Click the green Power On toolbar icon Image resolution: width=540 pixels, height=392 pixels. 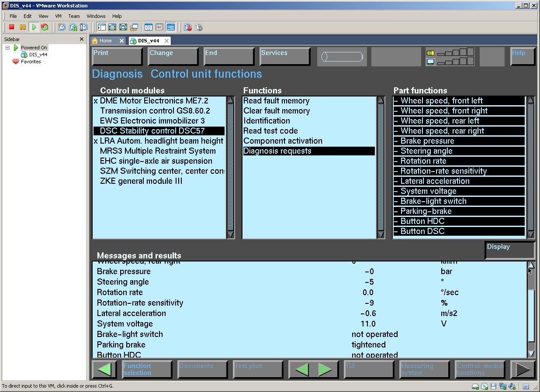tap(34, 27)
